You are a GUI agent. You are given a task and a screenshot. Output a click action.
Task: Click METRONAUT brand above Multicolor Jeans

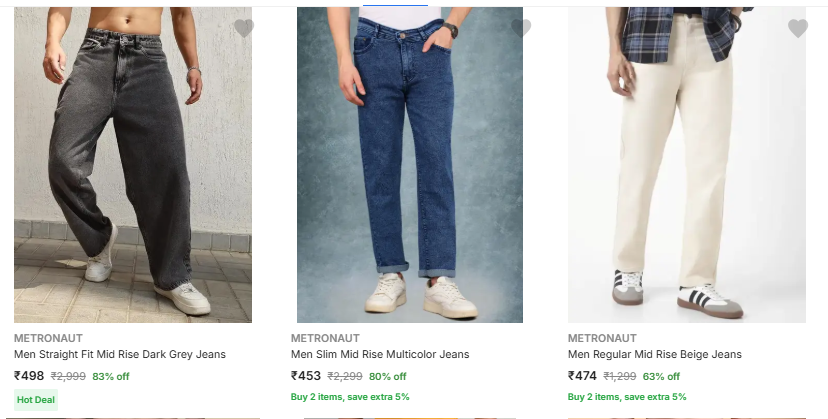pyautogui.click(x=325, y=338)
